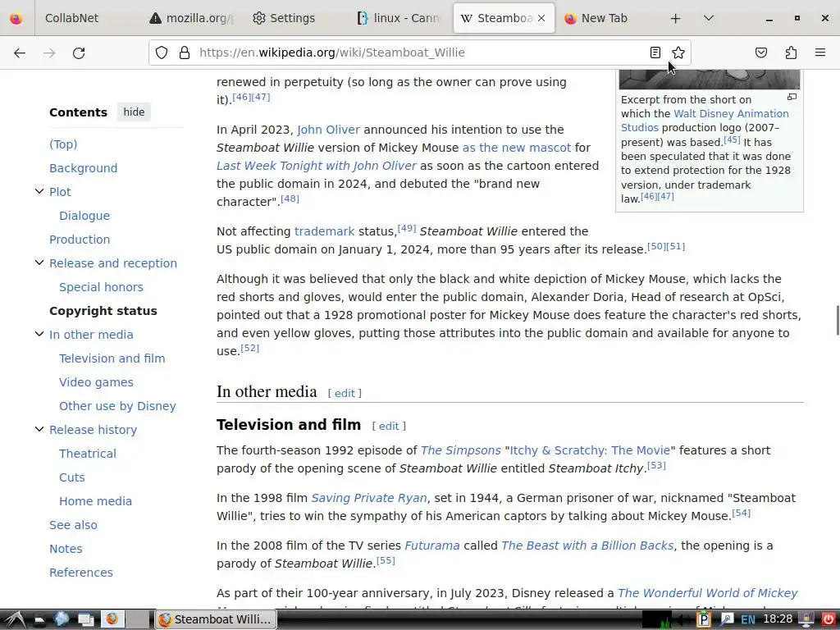Jump to Background in contents

[83, 168]
